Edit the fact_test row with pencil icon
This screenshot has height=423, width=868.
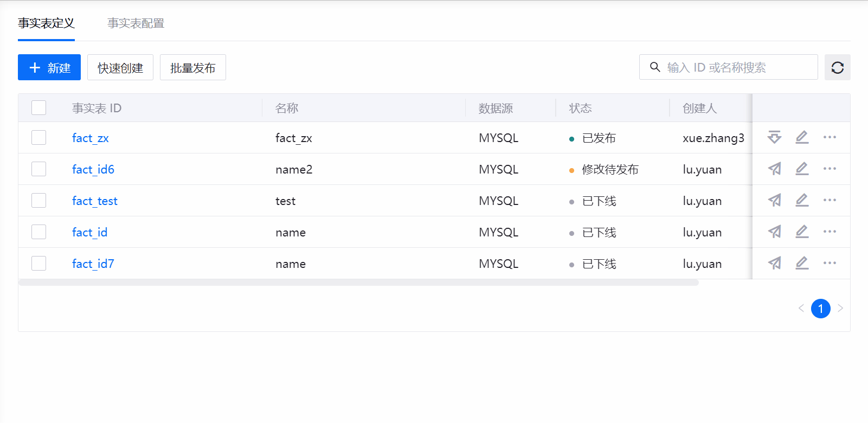click(x=802, y=201)
